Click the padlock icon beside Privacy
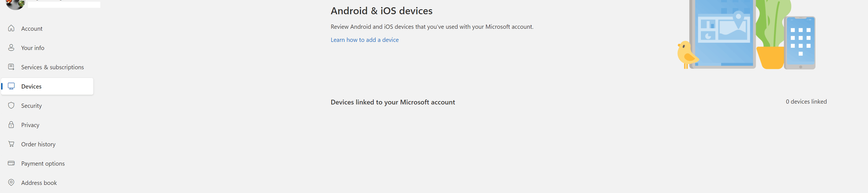This screenshot has height=193, width=868. coord(11,125)
